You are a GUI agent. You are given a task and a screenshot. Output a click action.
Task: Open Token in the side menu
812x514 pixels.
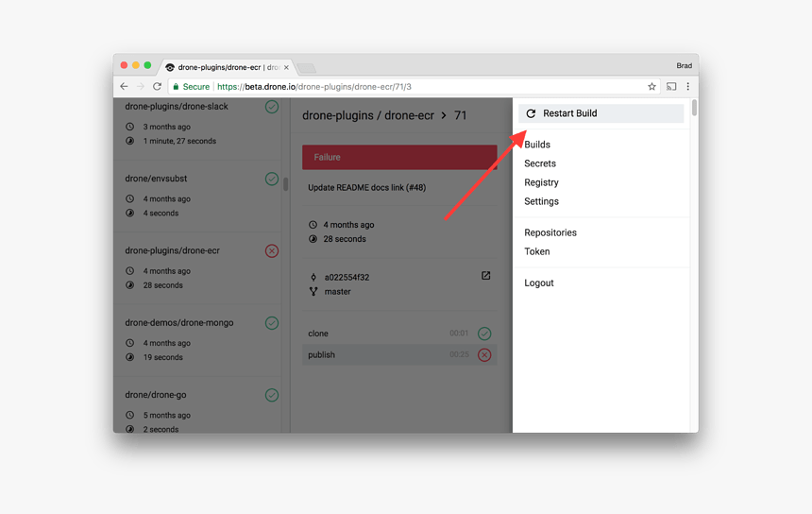(536, 252)
